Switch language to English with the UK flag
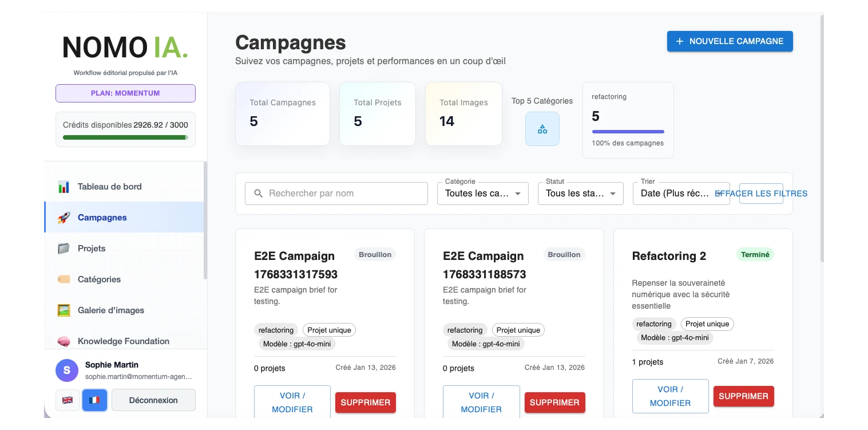The width and height of the screenshot is (868, 430). (68, 400)
